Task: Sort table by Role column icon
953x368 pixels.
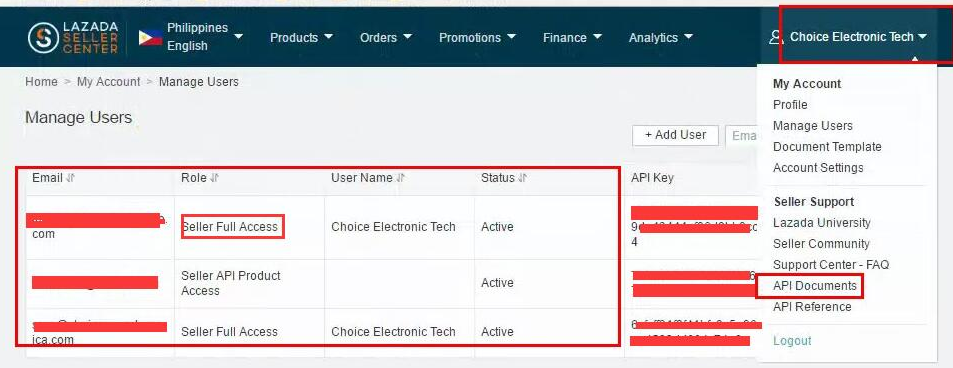Action: [215, 178]
